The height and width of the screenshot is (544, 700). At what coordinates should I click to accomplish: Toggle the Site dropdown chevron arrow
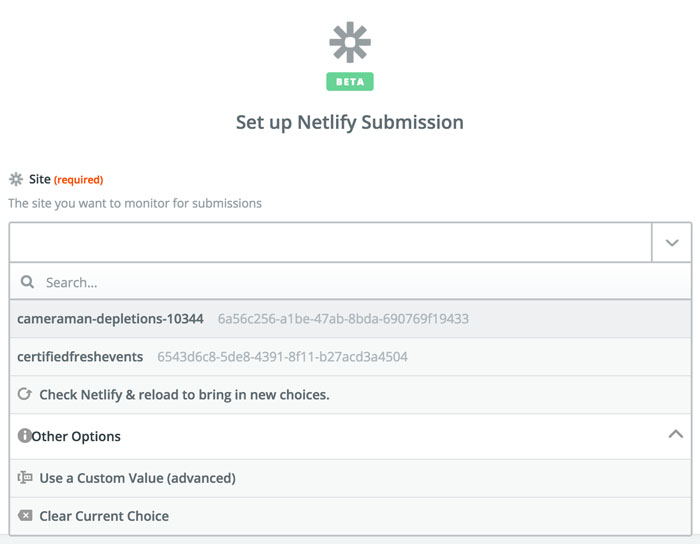pos(671,242)
